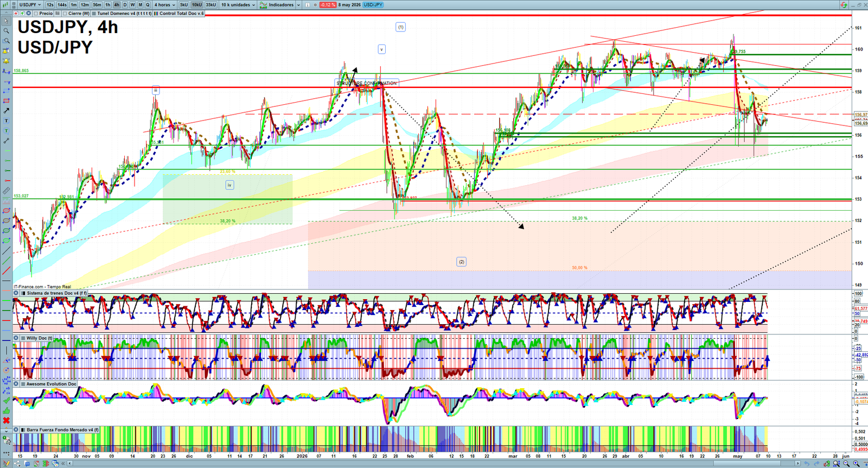The height and width of the screenshot is (468, 868).
Task: Toggle the pause real-time button
Action: [308, 5]
